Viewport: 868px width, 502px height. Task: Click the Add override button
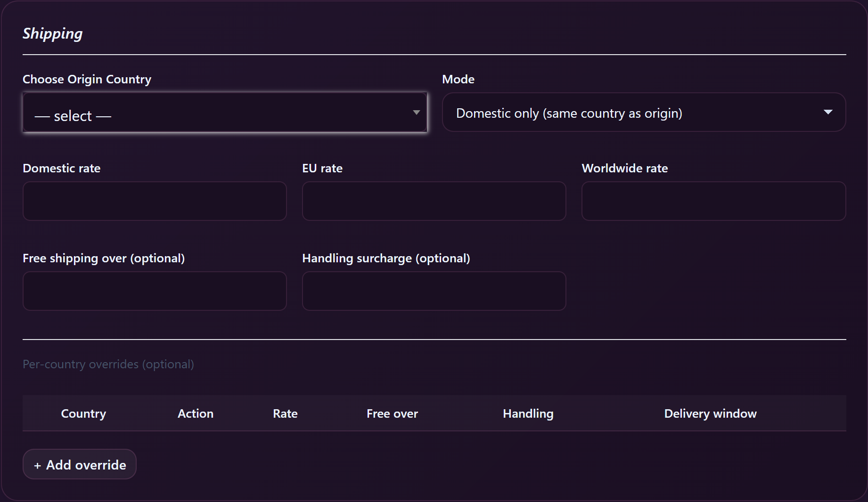(x=80, y=464)
